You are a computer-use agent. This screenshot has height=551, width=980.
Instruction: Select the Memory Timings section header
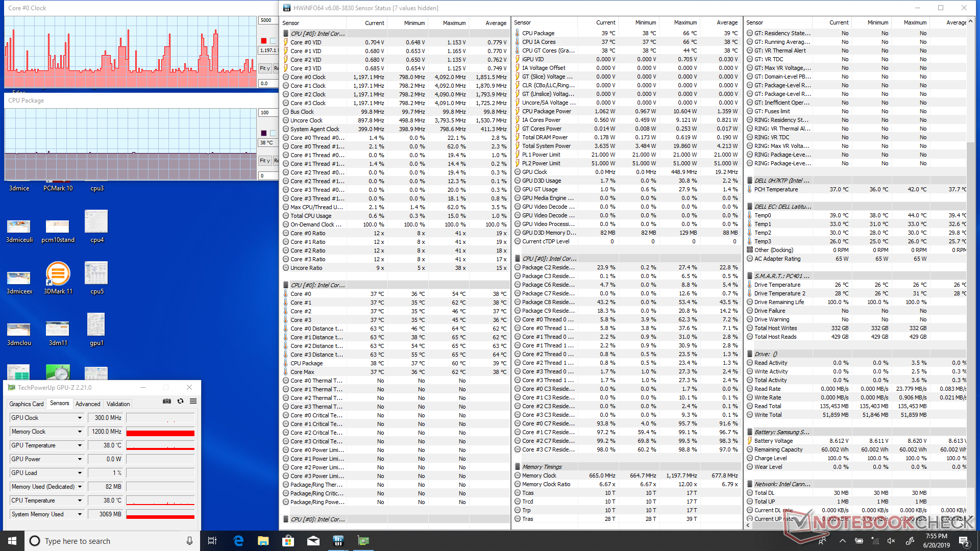click(627, 467)
